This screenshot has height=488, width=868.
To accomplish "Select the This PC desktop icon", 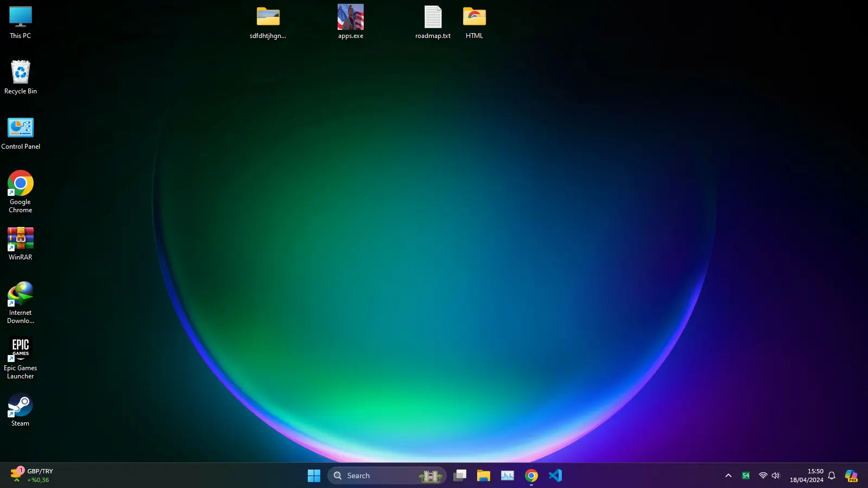I will [21, 23].
